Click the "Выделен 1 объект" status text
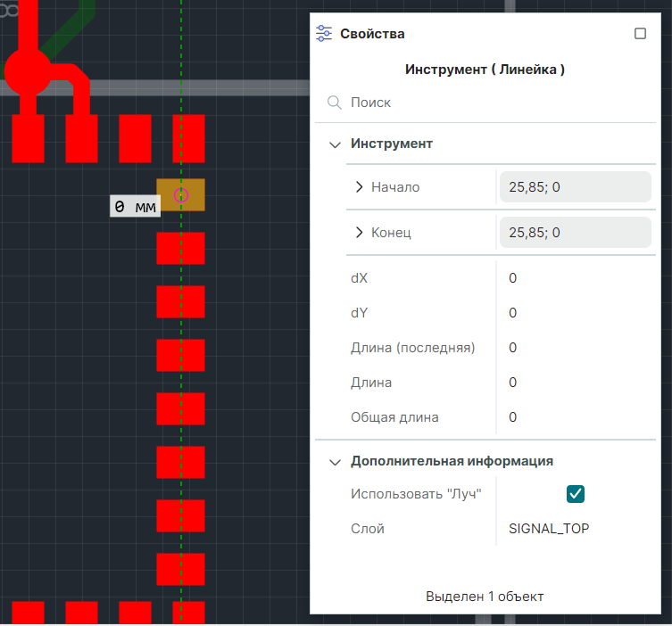The height and width of the screenshot is (626, 672). coord(485,596)
